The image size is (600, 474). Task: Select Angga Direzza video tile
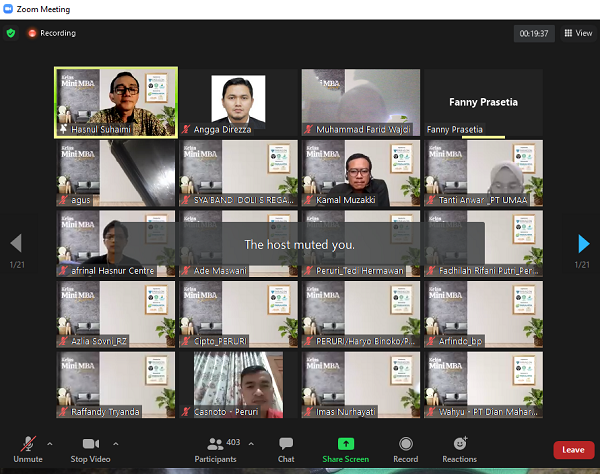coord(238,102)
